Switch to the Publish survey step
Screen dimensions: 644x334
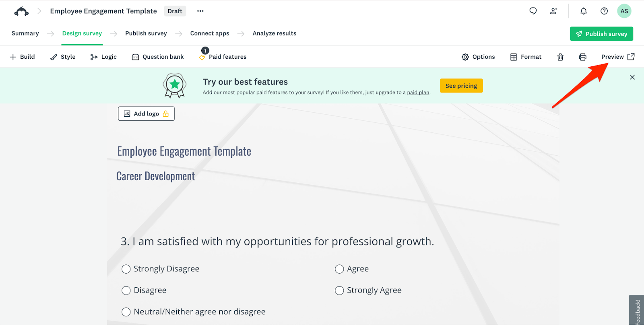click(x=146, y=33)
